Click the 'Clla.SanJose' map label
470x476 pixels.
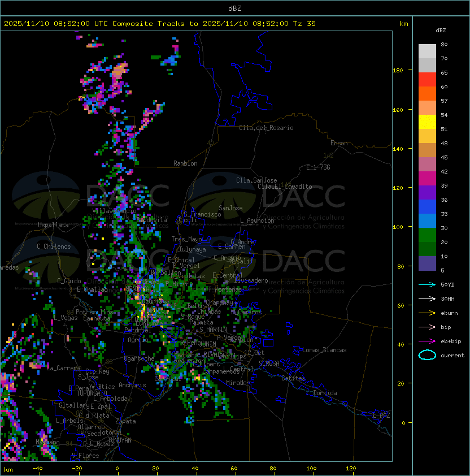256,180
